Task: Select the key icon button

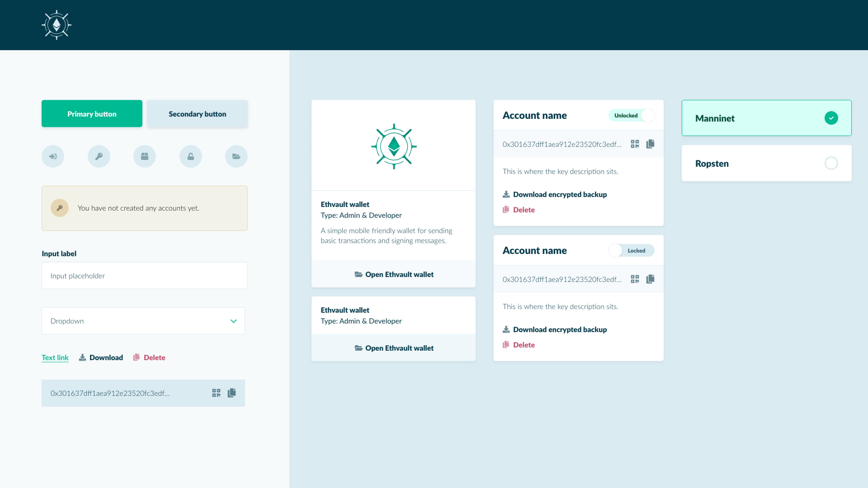Action: pos(99,156)
